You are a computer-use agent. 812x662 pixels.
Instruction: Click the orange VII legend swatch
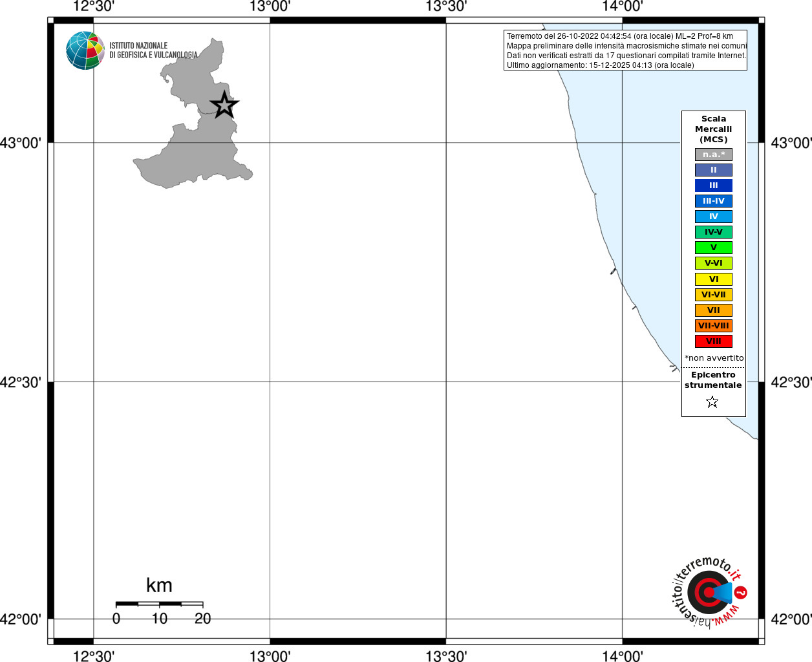click(714, 310)
